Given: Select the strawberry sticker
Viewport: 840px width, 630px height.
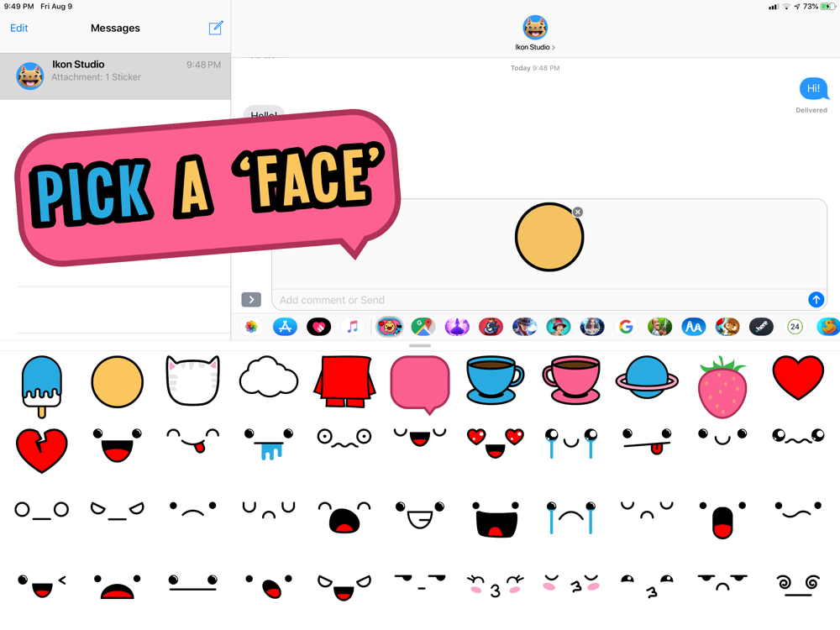Looking at the screenshot, I should pos(722,386).
